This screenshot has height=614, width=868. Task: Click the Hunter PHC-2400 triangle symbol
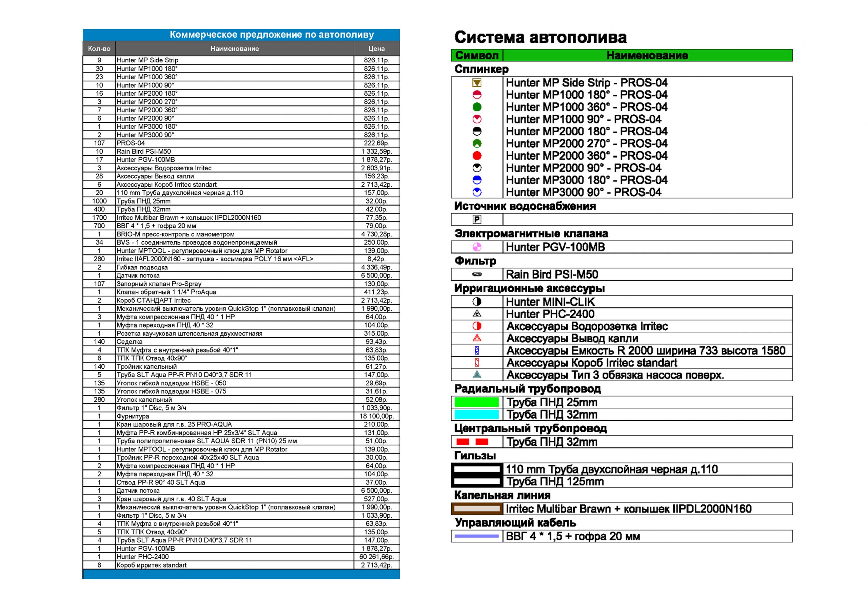click(x=477, y=314)
